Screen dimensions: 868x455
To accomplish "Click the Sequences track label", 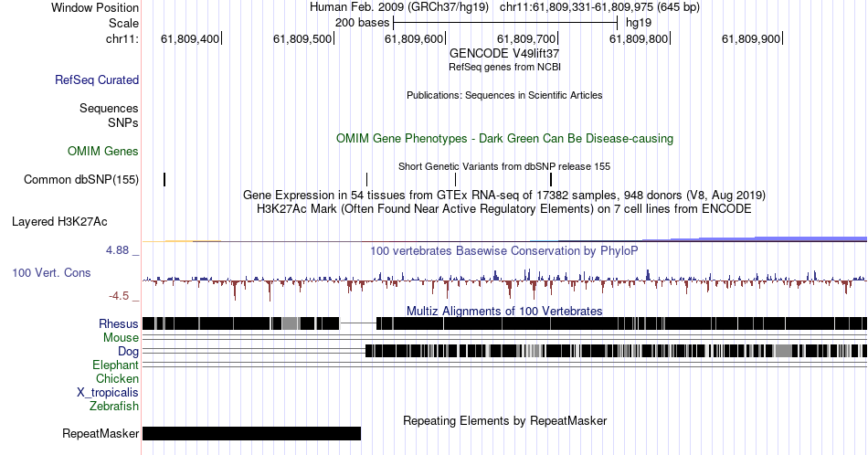I will point(109,108).
